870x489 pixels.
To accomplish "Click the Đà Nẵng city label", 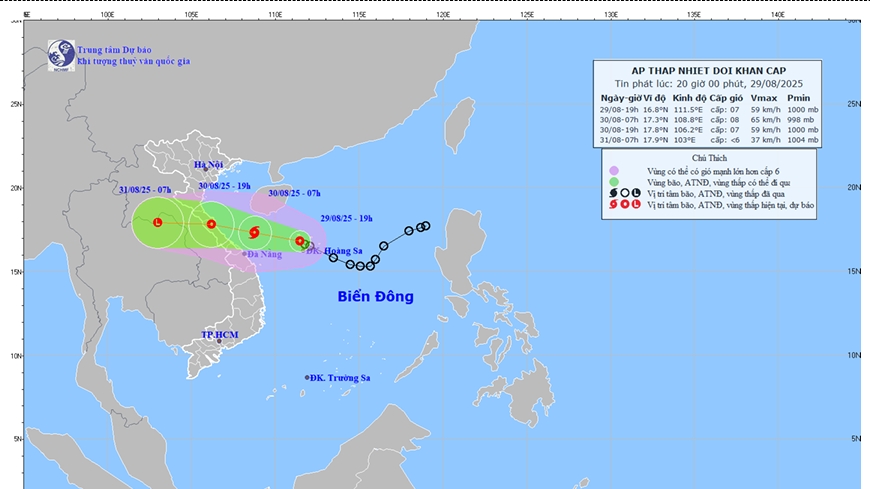I will click(x=266, y=254).
